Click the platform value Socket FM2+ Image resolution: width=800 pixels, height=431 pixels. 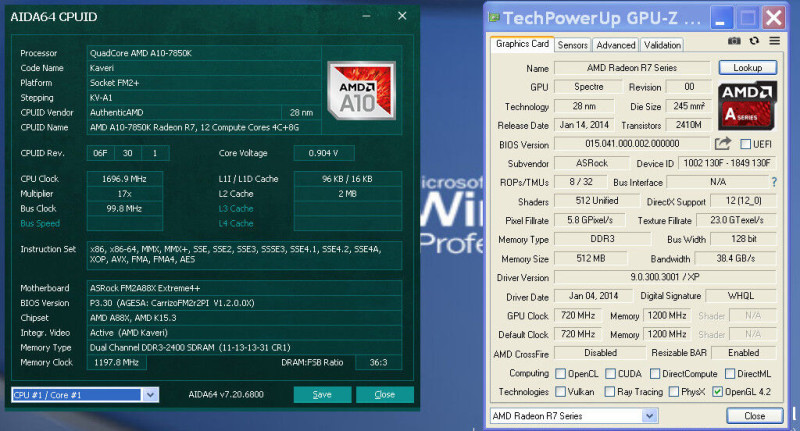point(204,83)
